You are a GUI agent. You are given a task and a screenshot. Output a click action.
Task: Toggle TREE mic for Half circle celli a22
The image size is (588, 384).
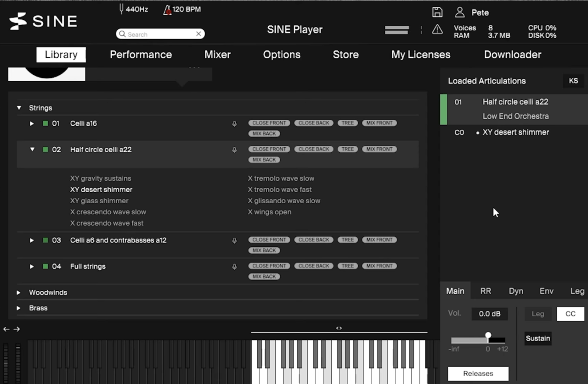coord(348,149)
